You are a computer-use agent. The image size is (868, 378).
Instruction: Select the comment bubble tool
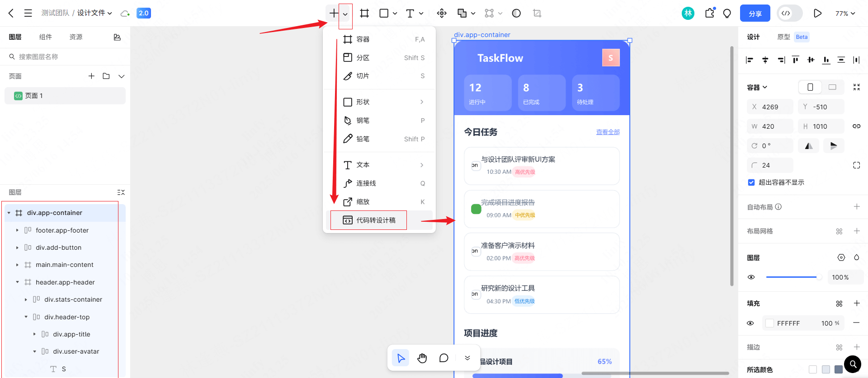click(x=443, y=358)
